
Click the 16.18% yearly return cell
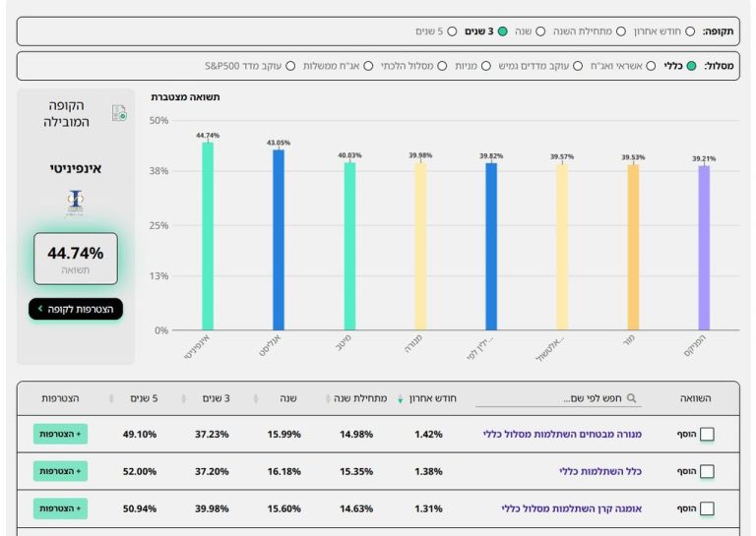(283, 471)
